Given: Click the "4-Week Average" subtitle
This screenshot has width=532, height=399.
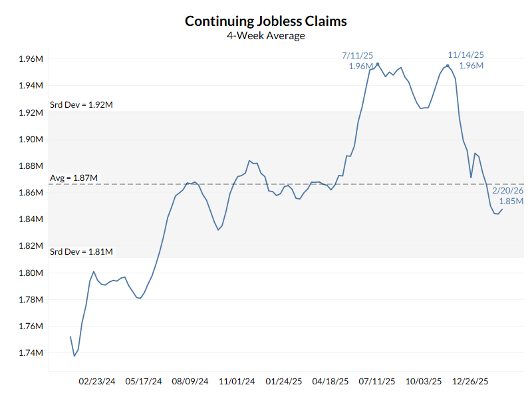Looking at the screenshot, I should pyautogui.click(x=266, y=36).
